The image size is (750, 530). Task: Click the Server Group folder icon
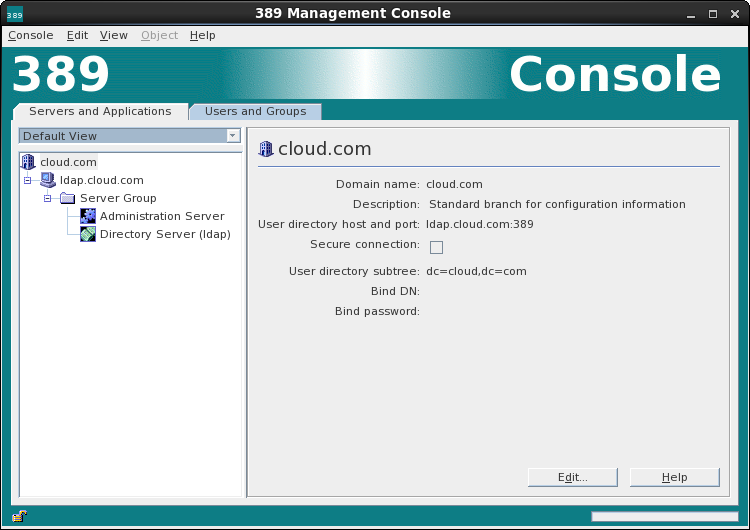tap(67, 198)
